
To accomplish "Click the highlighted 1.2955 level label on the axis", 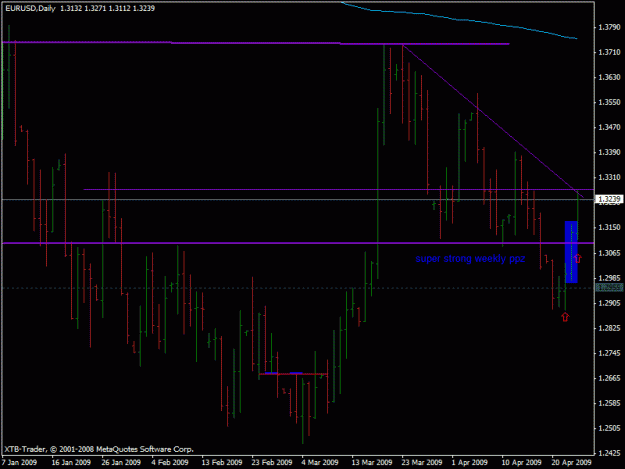I will point(609,288).
